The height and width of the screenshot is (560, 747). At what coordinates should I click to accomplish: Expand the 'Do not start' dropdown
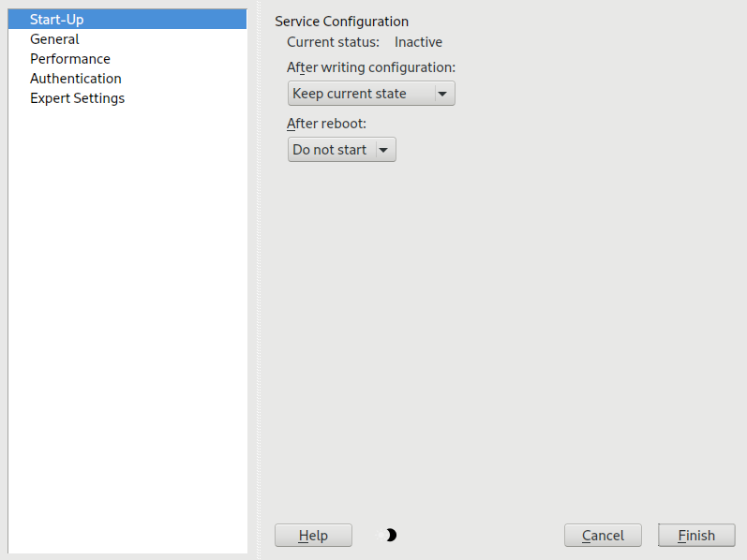click(330, 150)
